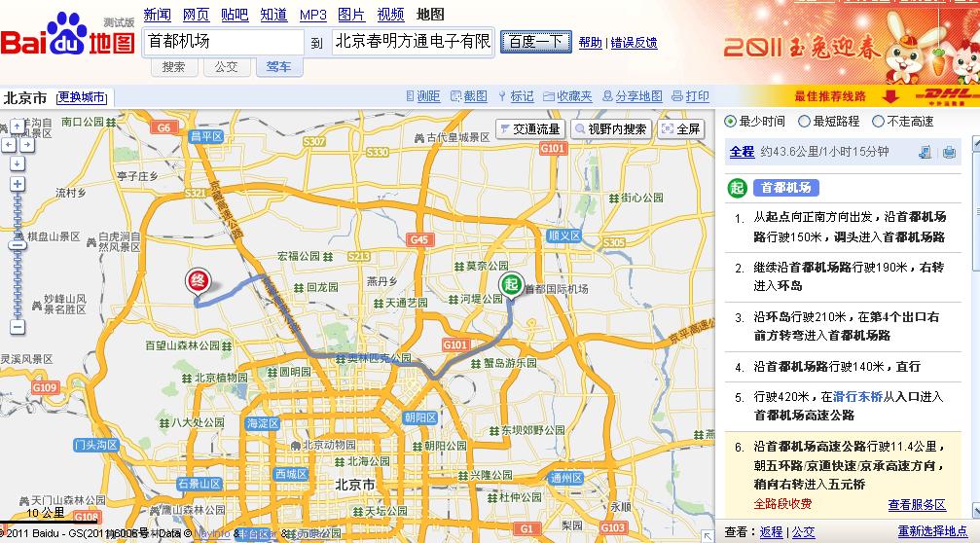This screenshot has width=980, height=543.
Task: Select direction step 4 沿首都机场路行驶140米
Action: tap(843, 367)
